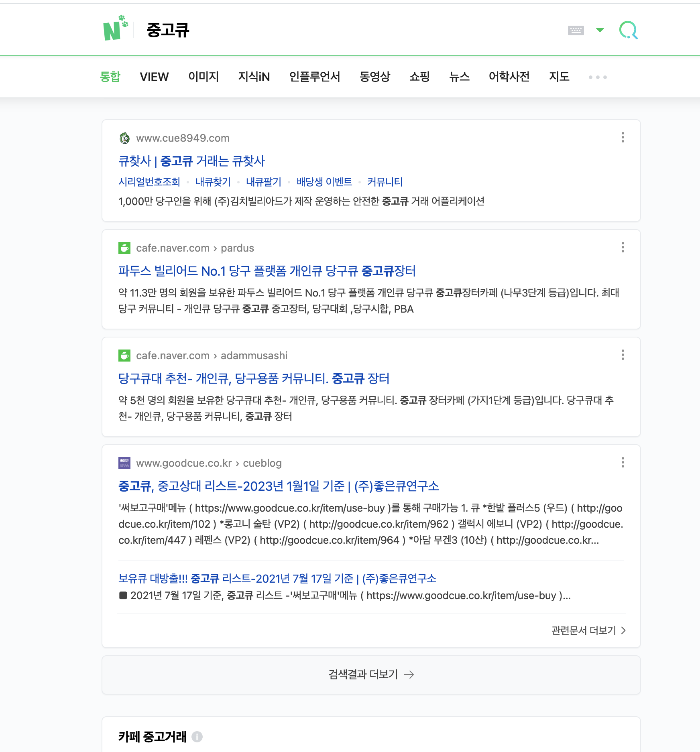This screenshot has height=752, width=700.
Task: Open options menu on the goodcue result
Action: coord(623,463)
